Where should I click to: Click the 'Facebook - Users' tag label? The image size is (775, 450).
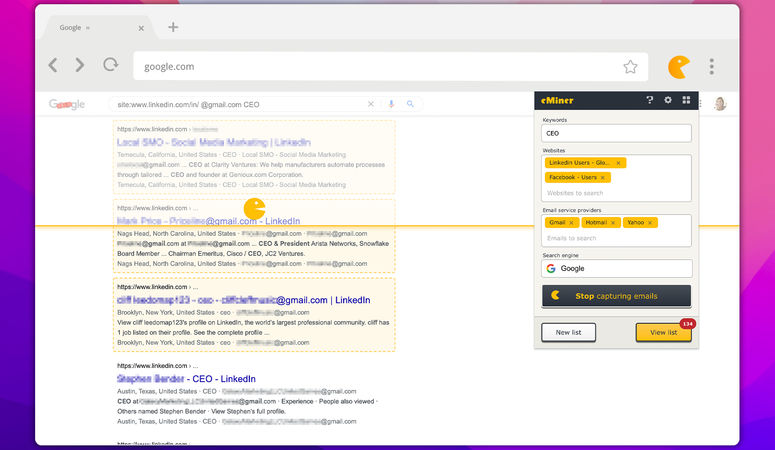573,178
